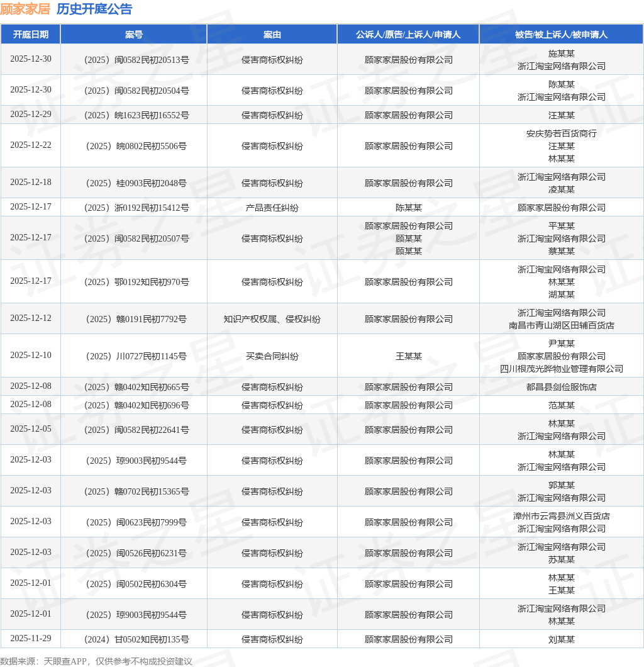
Task: Click the date 2025-11-29
Action: [31, 639]
